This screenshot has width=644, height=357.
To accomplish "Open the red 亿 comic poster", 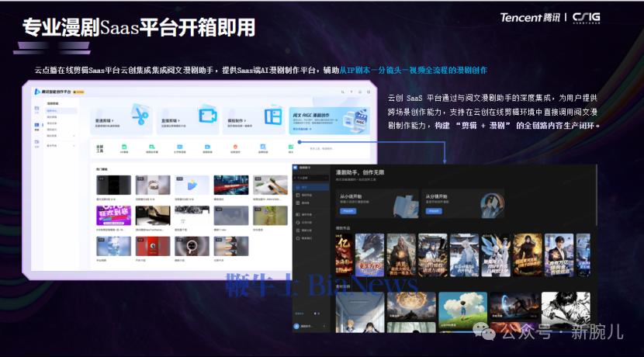I will pos(344,255).
